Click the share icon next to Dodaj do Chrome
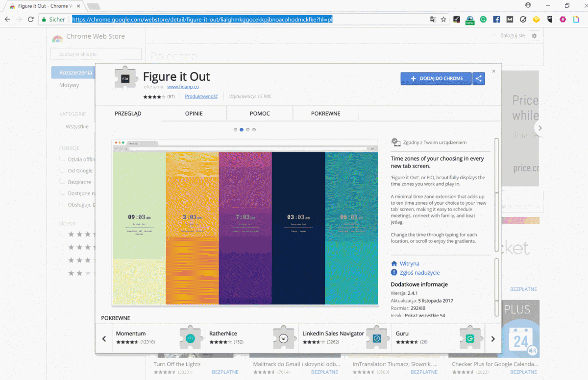The width and height of the screenshot is (588, 380). point(479,78)
